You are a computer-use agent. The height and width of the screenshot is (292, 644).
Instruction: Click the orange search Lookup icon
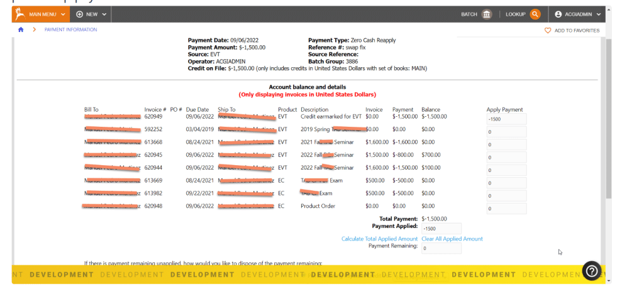535,14
